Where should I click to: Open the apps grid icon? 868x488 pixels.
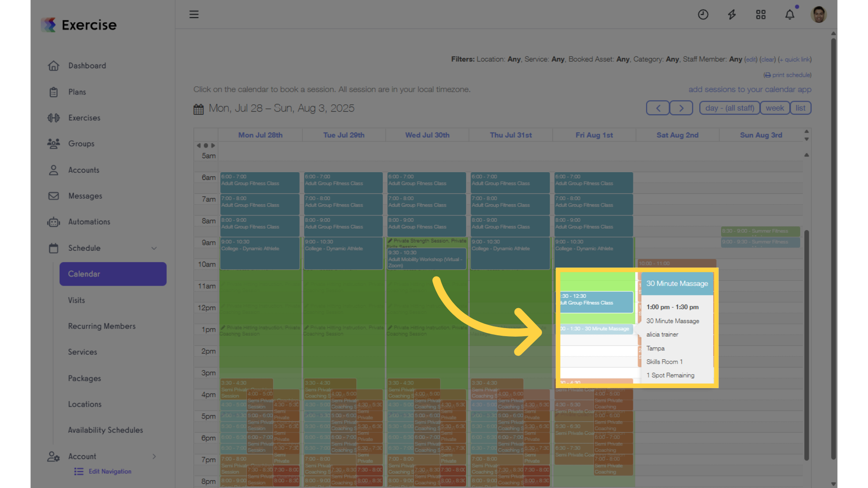761,14
